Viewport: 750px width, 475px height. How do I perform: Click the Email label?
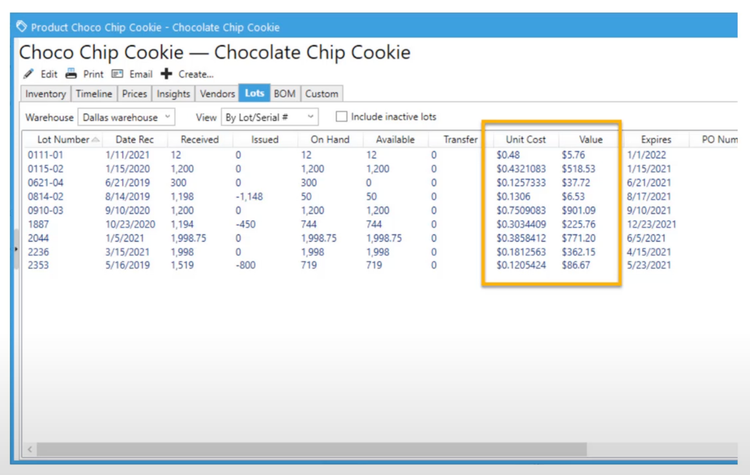click(x=141, y=74)
